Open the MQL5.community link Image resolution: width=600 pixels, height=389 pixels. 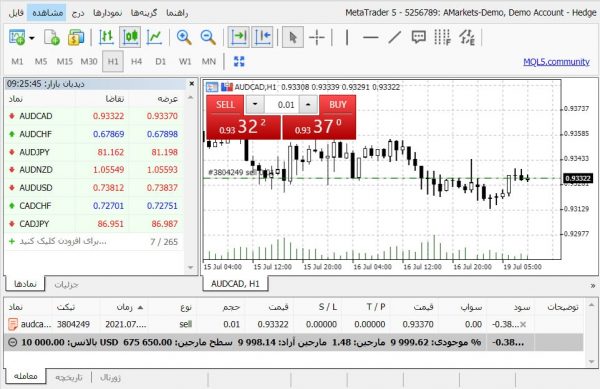point(556,62)
